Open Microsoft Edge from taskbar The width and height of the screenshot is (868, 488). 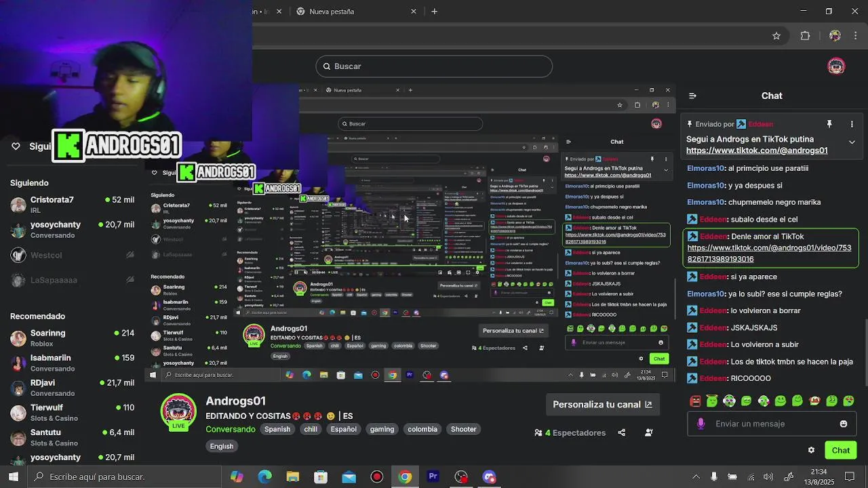click(264, 476)
